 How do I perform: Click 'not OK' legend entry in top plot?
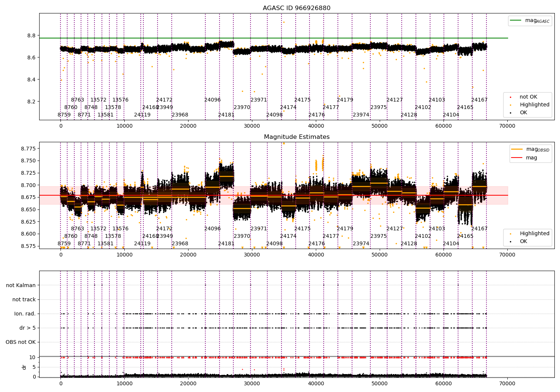coord(528,97)
